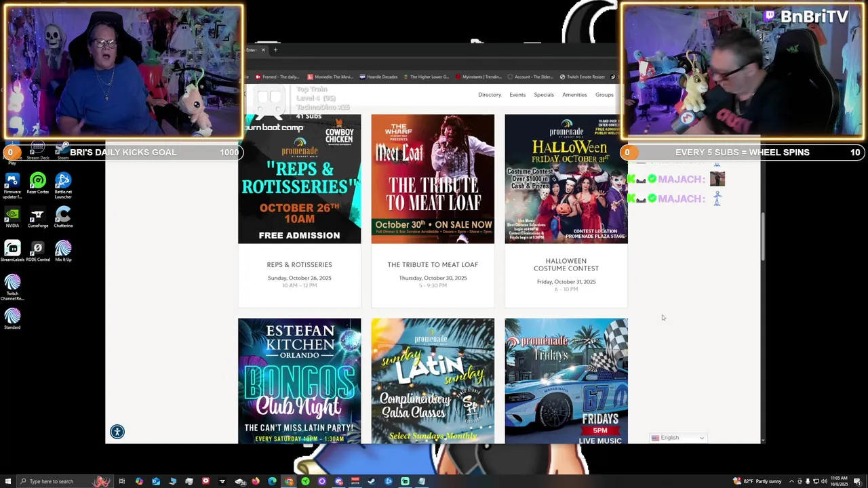
Task: Click the page vertical scrollbar
Action: click(x=763, y=237)
